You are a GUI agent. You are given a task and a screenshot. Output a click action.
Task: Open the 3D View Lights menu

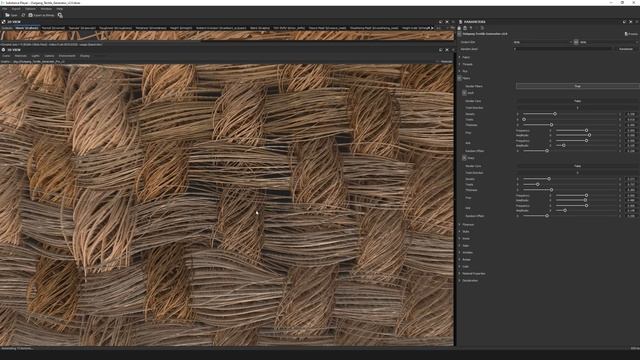tap(36, 56)
